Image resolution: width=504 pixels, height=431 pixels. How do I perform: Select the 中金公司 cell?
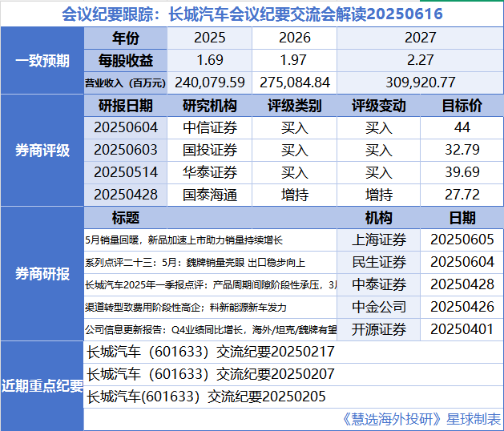point(378,308)
